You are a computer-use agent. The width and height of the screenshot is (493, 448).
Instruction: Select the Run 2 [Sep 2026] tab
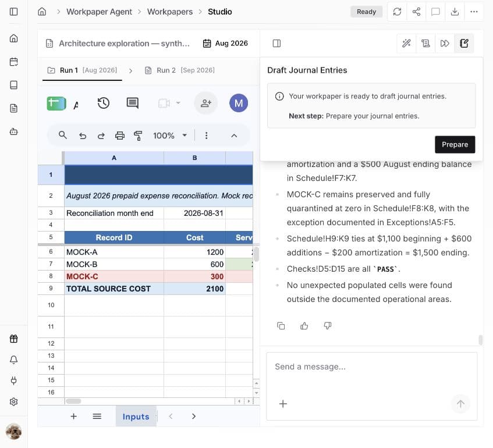(179, 70)
